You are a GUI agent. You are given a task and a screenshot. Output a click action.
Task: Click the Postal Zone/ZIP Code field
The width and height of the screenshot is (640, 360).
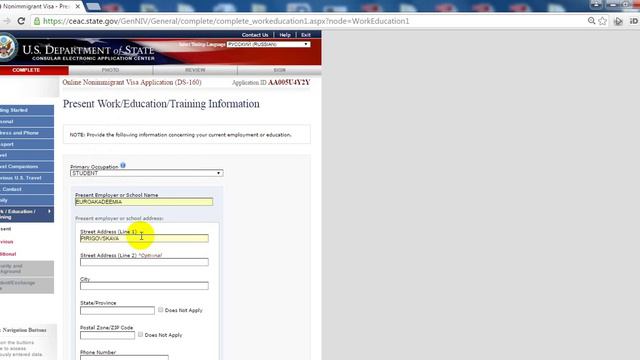point(107,335)
